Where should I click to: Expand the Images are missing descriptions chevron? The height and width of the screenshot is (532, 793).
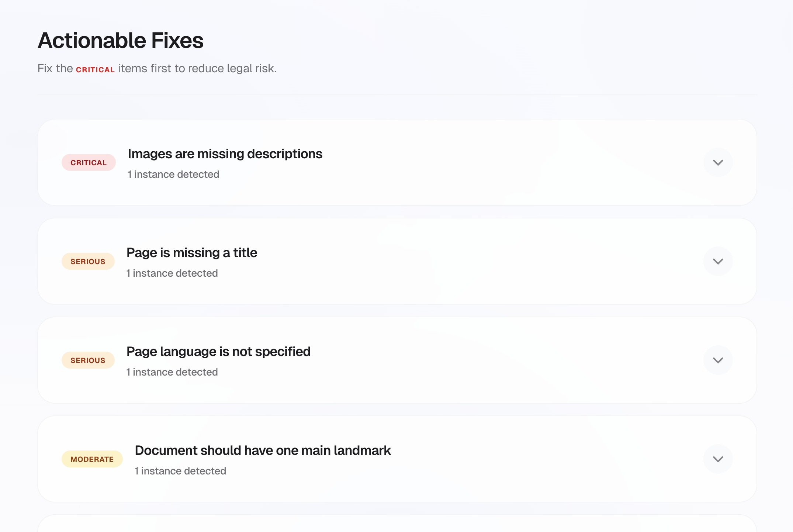[x=718, y=162]
